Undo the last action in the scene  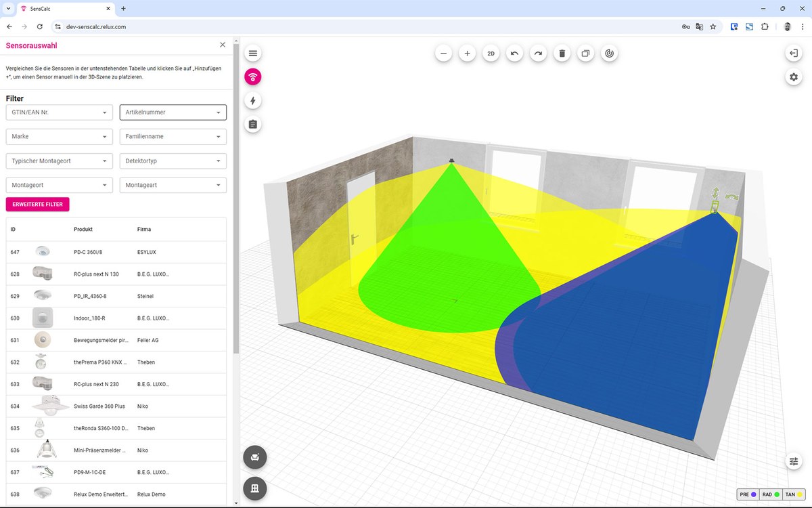(x=514, y=53)
